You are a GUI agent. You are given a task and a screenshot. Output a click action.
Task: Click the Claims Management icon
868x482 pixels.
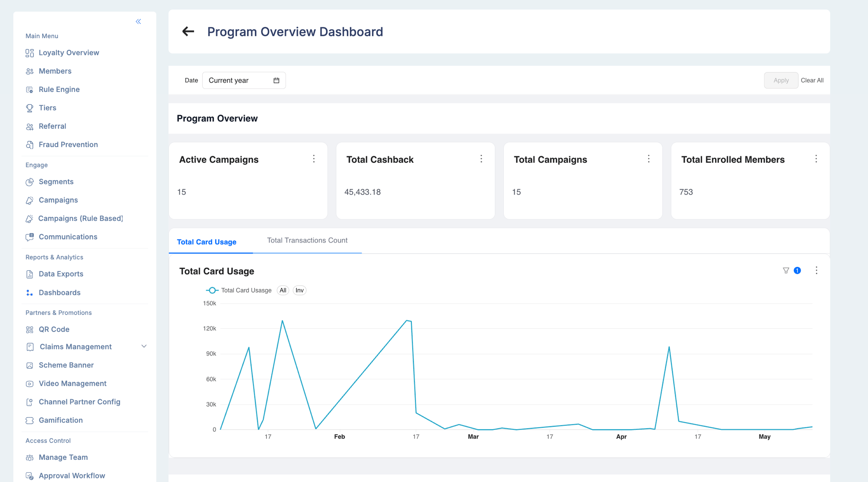point(30,347)
